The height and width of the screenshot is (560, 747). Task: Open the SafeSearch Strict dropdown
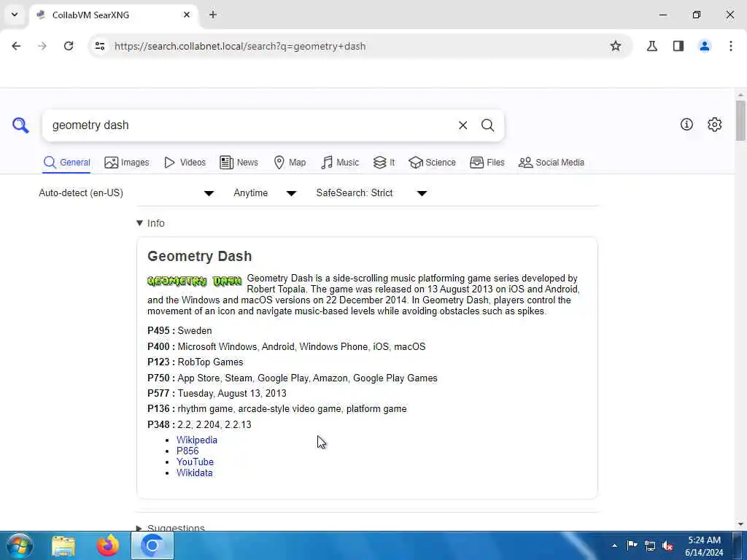click(371, 192)
